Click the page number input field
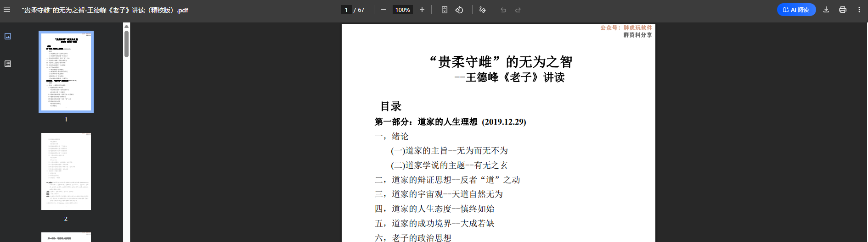Viewport: 868px width, 242px height. [x=346, y=10]
